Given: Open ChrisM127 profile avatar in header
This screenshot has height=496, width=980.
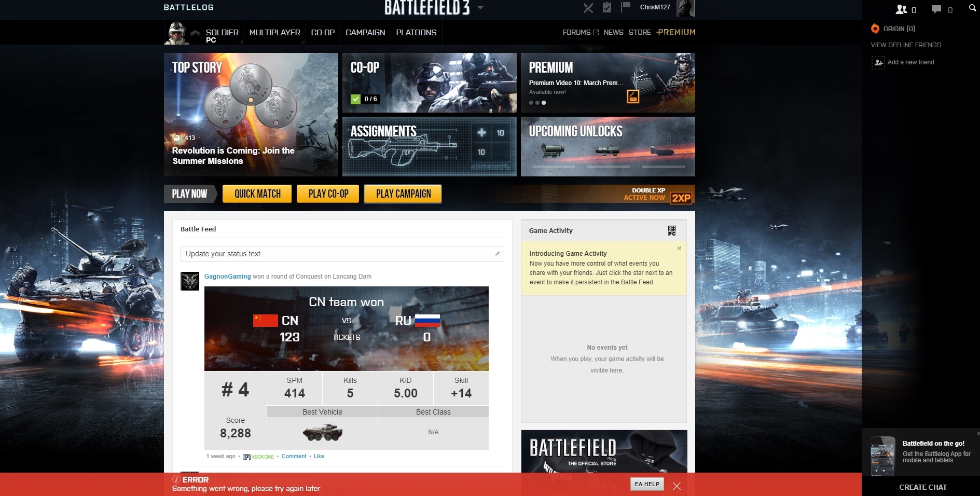Looking at the screenshot, I should (686, 8).
